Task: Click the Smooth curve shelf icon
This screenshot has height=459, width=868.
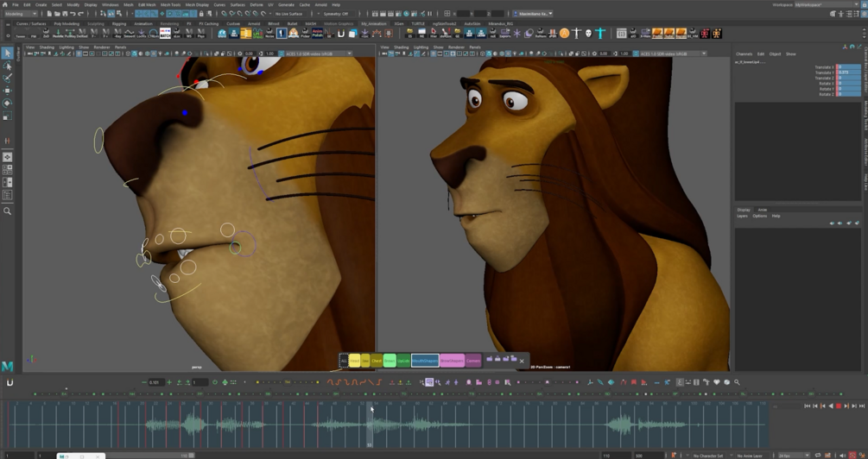Action: click(x=129, y=33)
